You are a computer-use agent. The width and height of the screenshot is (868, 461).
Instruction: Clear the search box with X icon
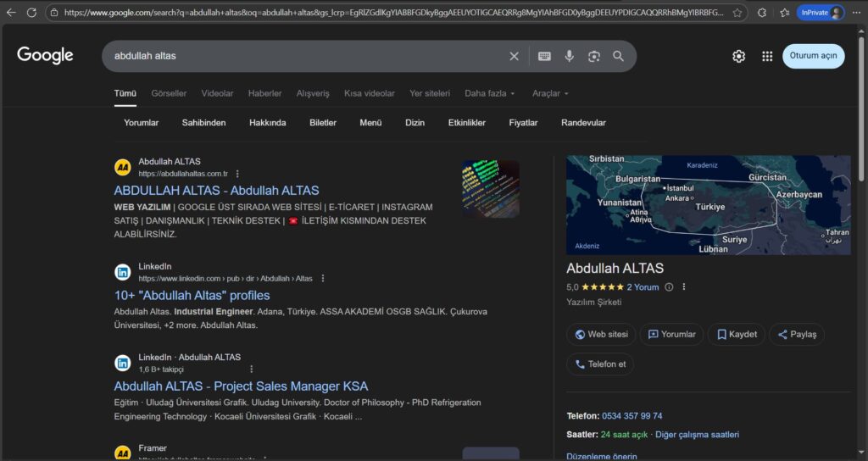tap(514, 56)
